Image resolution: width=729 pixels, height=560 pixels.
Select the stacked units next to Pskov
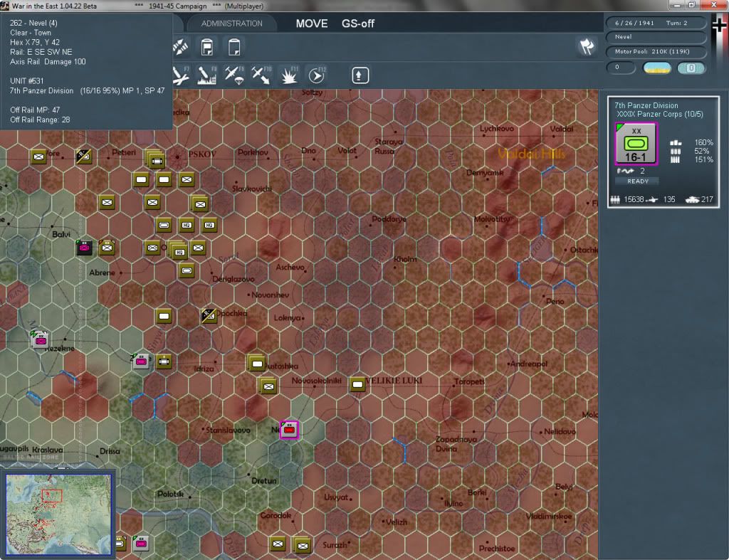click(x=156, y=160)
